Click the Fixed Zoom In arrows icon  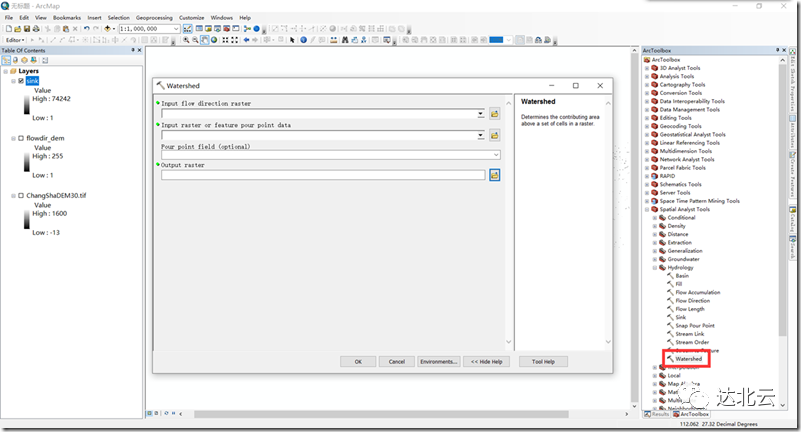(x=225, y=40)
